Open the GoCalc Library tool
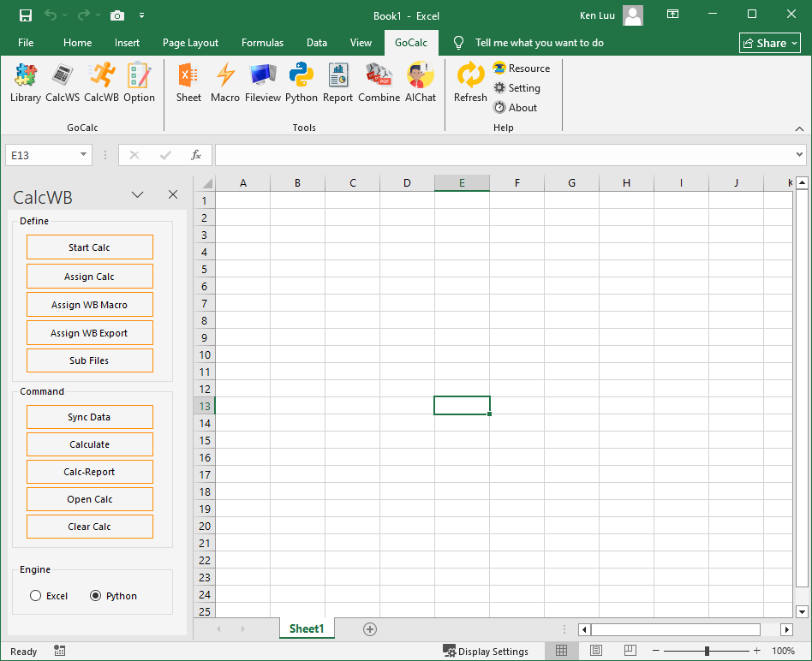 pyautogui.click(x=26, y=83)
